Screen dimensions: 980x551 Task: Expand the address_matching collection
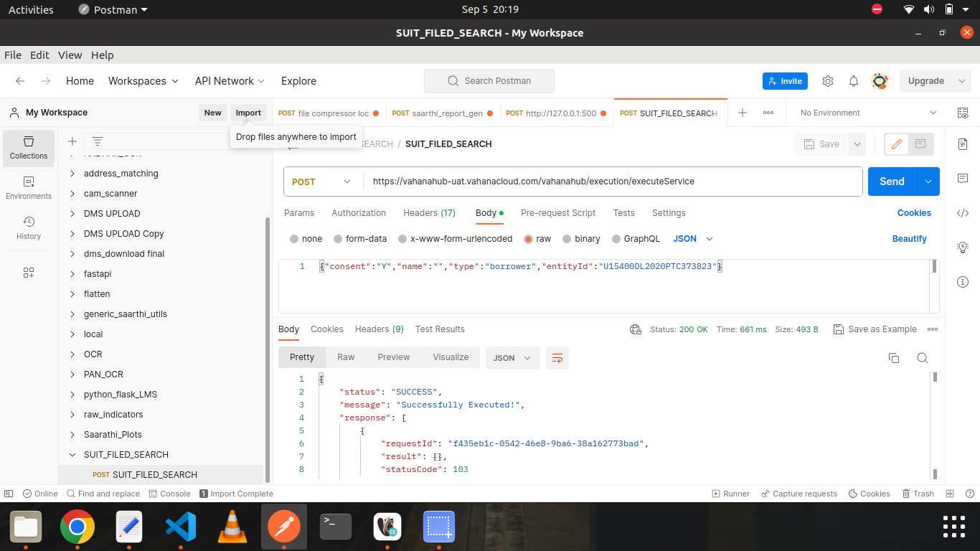pyautogui.click(x=72, y=174)
